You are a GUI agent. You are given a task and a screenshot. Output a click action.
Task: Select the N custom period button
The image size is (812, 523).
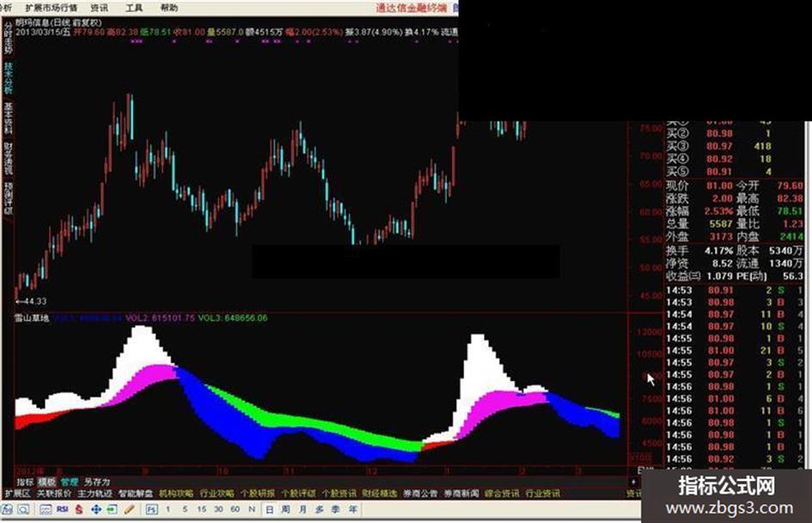(x=252, y=509)
